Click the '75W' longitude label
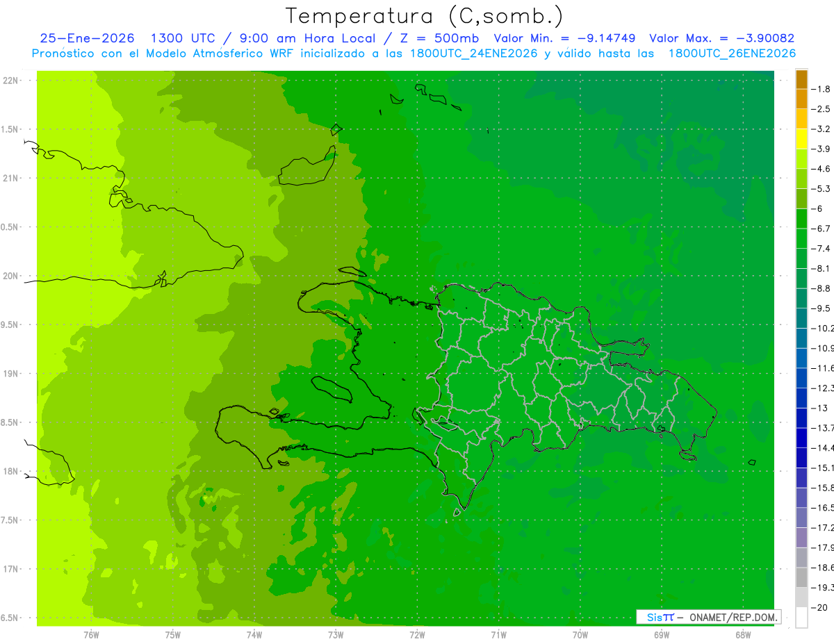The height and width of the screenshot is (644, 834). 173,634
